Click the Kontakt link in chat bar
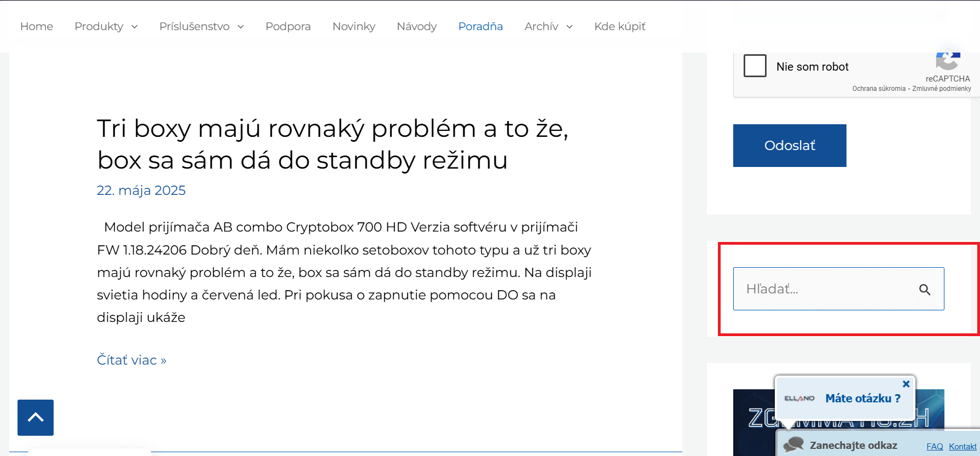 [962, 447]
